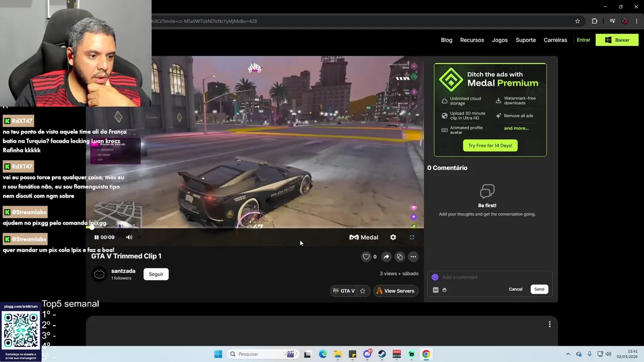644x362 pixels.
Task: Open the Voicemeeter taskbar icon
Action: 396,354
